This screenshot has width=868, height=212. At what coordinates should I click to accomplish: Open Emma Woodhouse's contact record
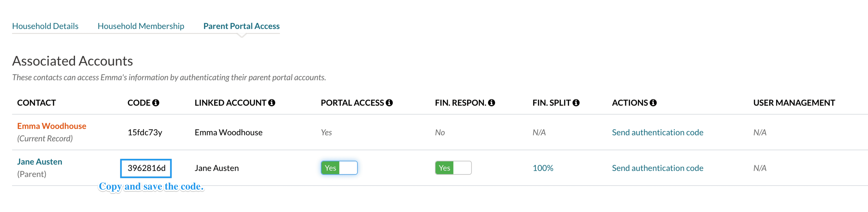click(52, 126)
